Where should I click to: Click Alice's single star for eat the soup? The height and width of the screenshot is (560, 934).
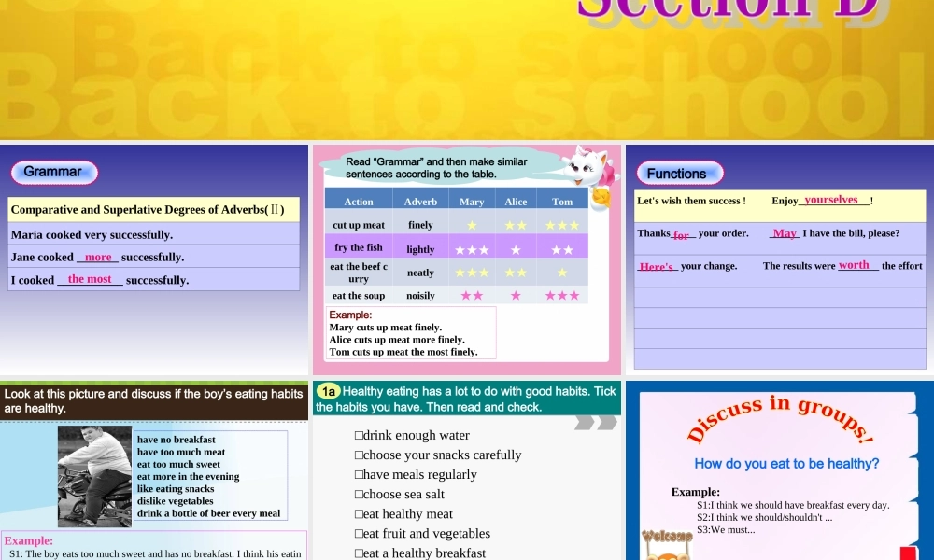pyautogui.click(x=516, y=296)
